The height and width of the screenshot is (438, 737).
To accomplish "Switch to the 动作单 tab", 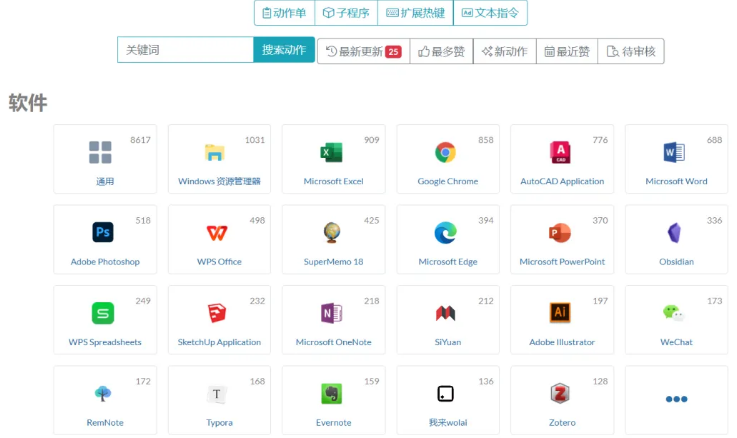I will point(284,13).
